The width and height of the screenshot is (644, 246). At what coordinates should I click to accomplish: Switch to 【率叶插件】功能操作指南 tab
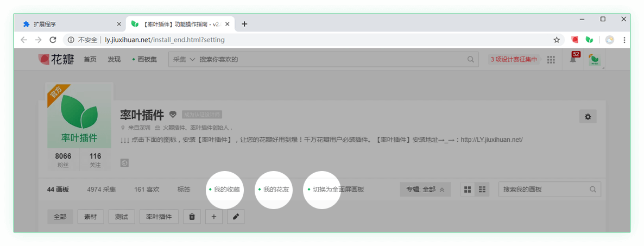(181, 24)
